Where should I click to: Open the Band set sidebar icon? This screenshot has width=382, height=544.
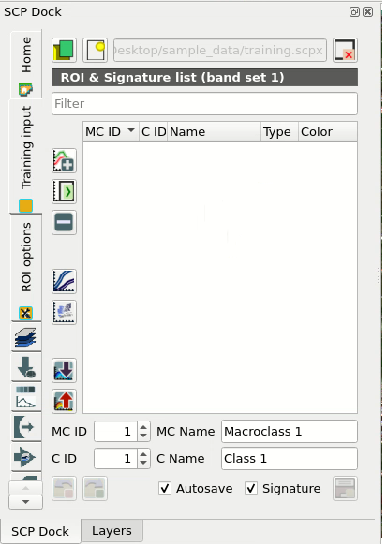click(26, 337)
